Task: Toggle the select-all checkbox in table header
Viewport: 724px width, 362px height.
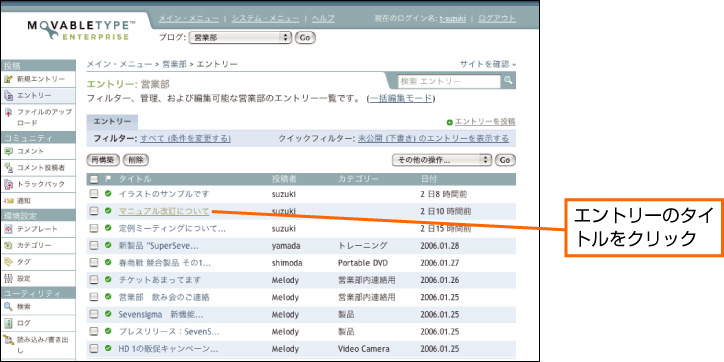Action: point(94,179)
